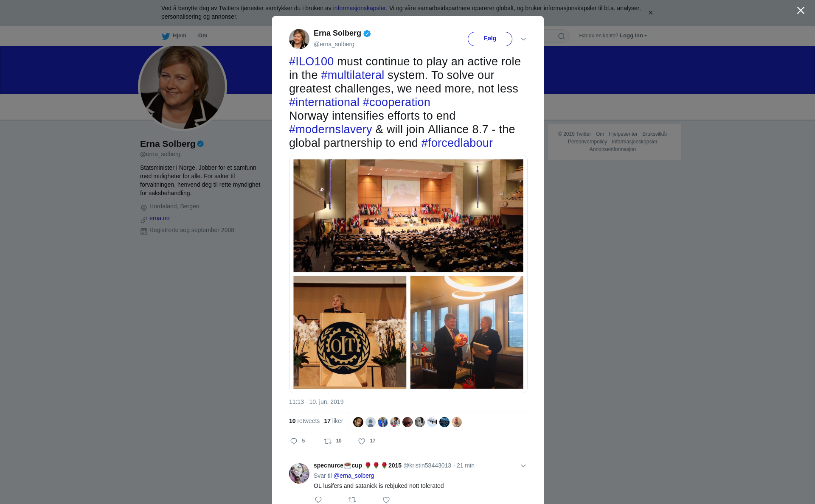Like the specnurce reply with the heart icon
815x504 pixels.
tap(386, 500)
